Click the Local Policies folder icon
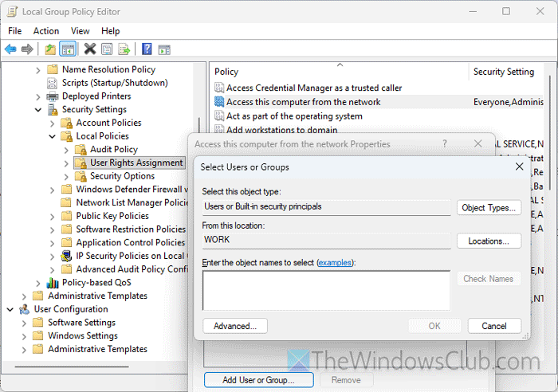 pyautogui.click(x=66, y=136)
